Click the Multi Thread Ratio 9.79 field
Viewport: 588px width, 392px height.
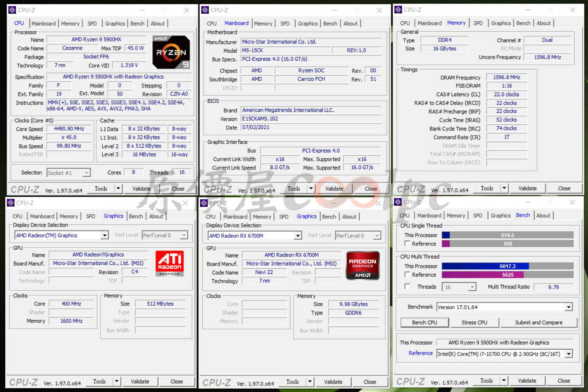coord(553,287)
